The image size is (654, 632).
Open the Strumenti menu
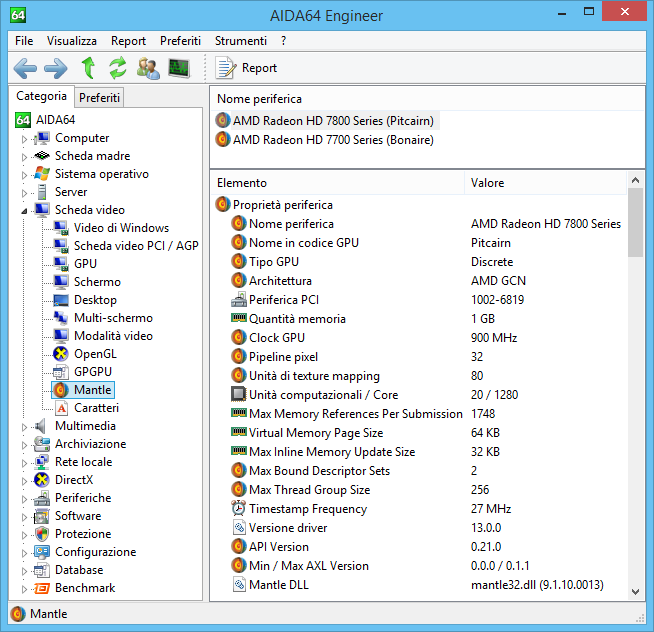241,41
